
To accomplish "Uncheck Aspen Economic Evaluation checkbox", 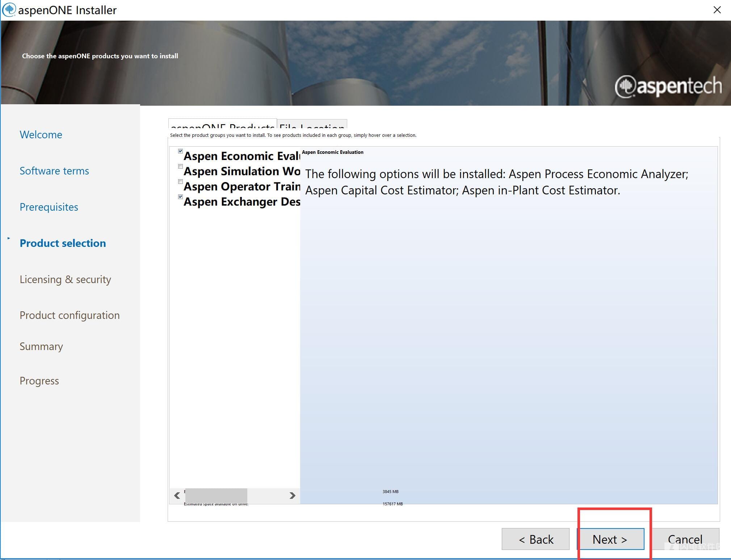I will tap(180, 151).
